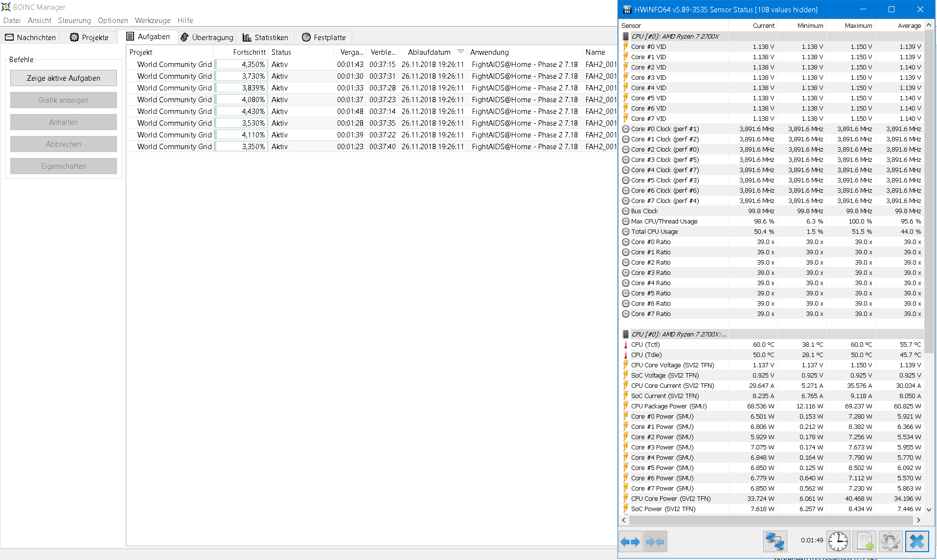
Task: Sort tasks by Name column header
Action: pyautogui.click(x=600, y=52)
